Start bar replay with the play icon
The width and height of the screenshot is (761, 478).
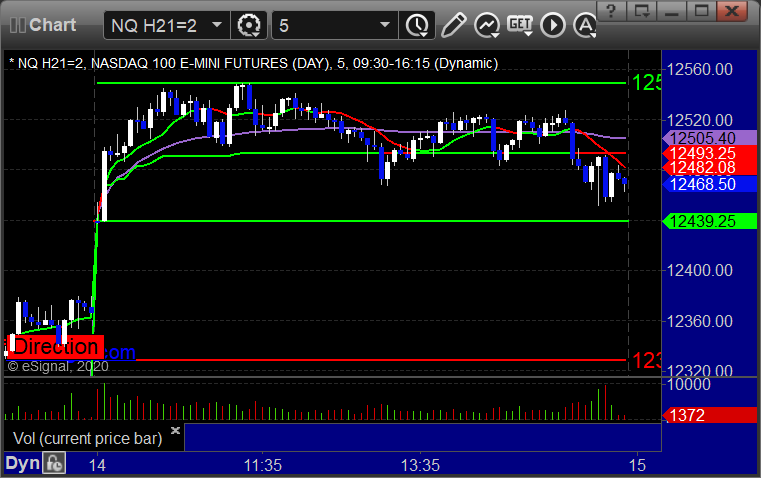tap(553, 25)
